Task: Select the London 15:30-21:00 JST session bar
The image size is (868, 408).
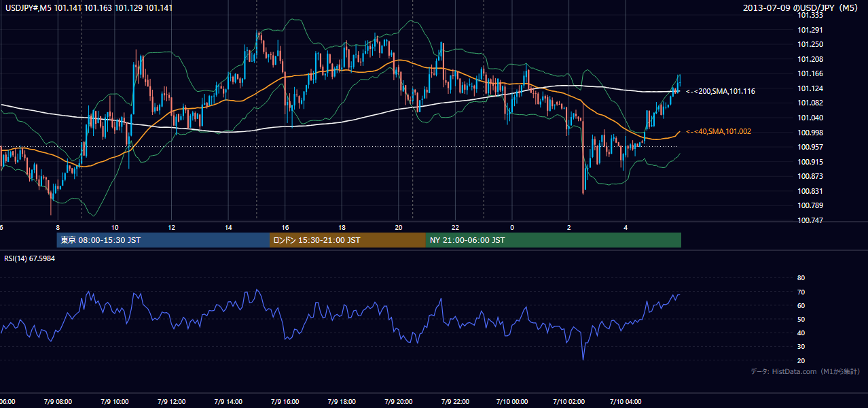Action: pyautogui.click(x=347, y=240)
